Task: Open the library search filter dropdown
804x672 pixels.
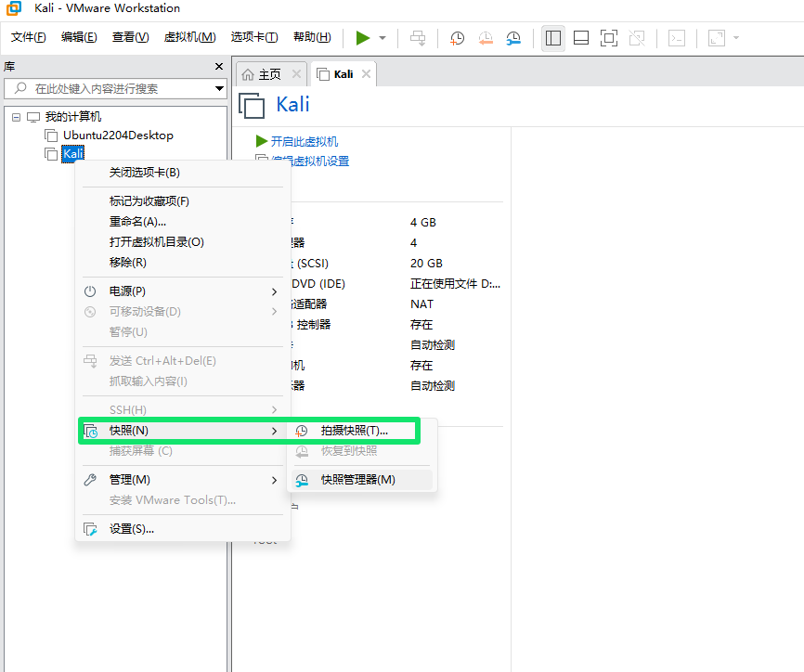Action: [x=219, y=89]
